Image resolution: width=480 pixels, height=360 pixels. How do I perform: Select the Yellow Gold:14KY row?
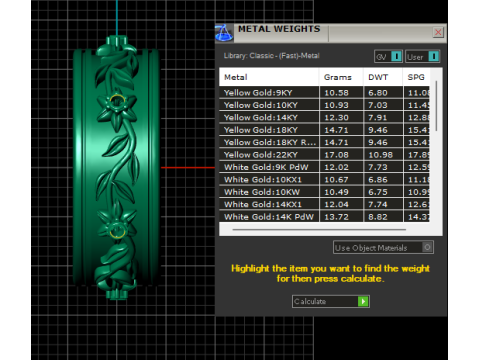pyautogui.click(x=324, y=117)
